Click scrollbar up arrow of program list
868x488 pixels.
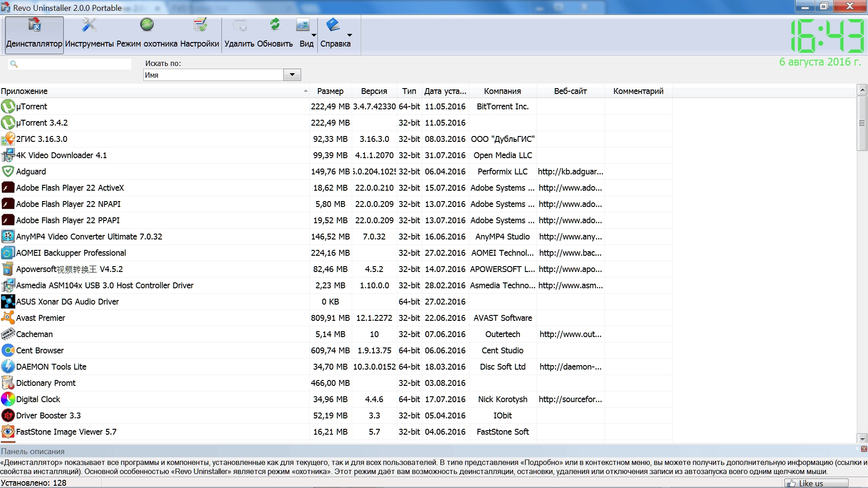pyautogui.click(x=862, y=90)
